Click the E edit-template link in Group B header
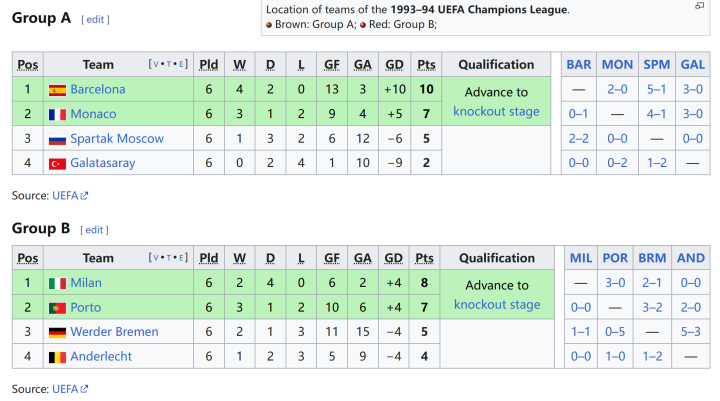The image size is (720, 401). (181, 257)
